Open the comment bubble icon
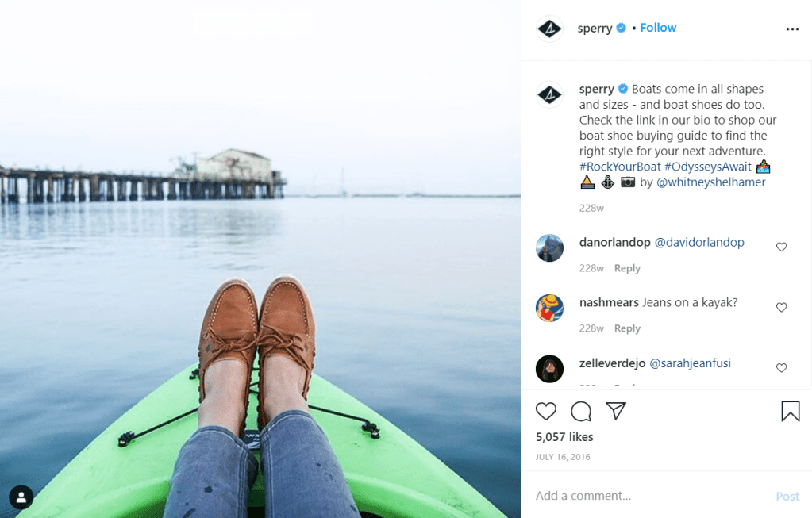Image resolution: width=812 pixels, height=518 pixels. pos(581,411)
